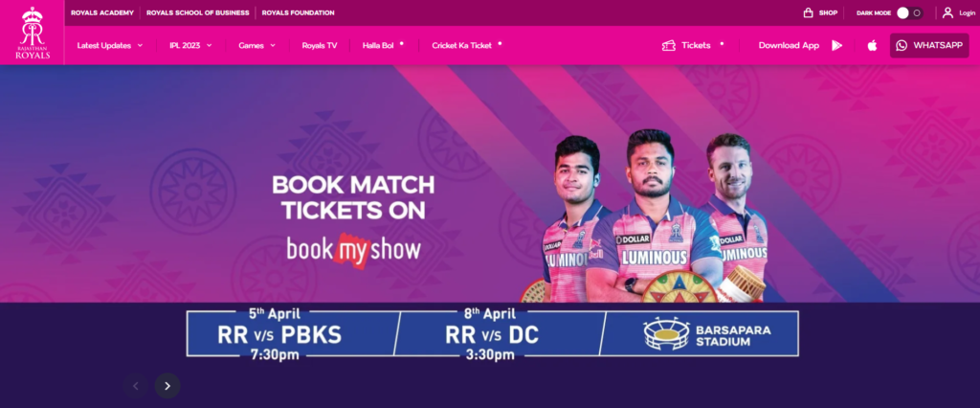This screenshot has width=980, height=408.
Task: Expand the Games dropdown menu
Action: [x=256, y=45]
